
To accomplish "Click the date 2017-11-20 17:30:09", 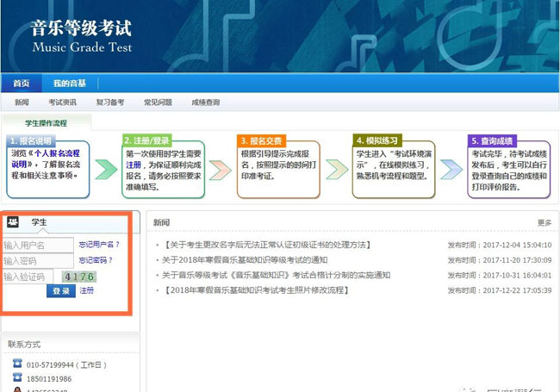I will pos(517,260).
